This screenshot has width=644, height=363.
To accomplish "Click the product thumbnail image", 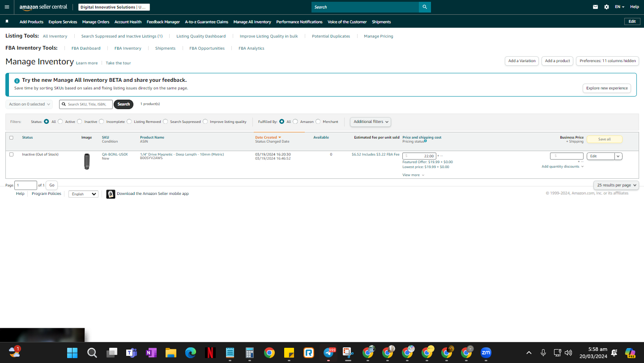I will [x=87, y=161].
